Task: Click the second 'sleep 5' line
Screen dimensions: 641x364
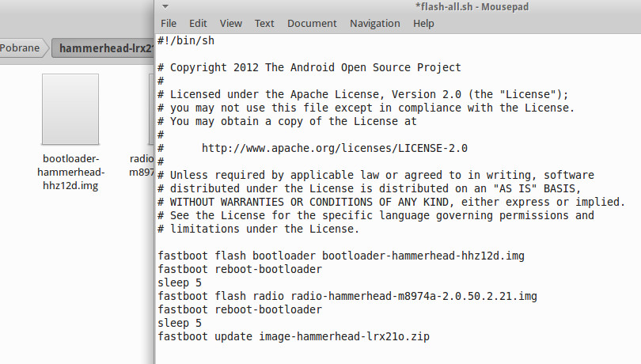Action: pyautogui.click(x=180, y=324)
